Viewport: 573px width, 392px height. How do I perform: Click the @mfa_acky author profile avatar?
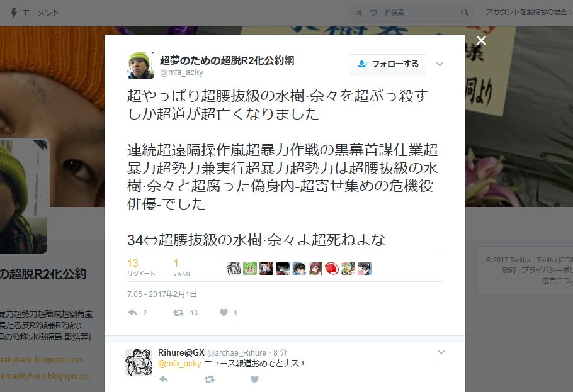click(x=141, y=65)
